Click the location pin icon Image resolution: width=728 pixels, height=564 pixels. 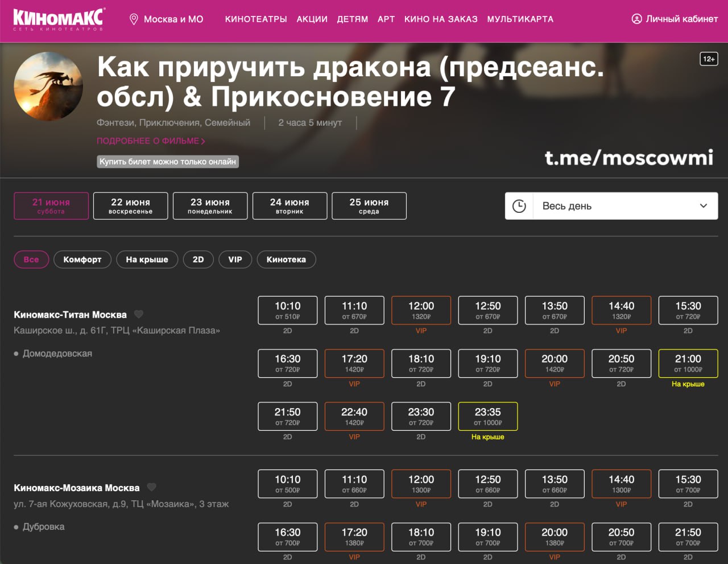(134, 19)
